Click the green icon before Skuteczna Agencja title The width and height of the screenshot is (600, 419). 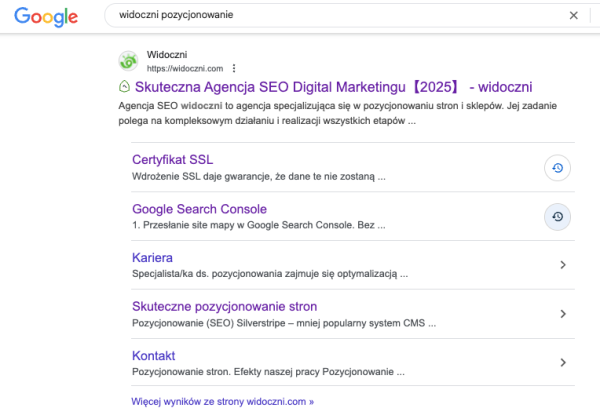tap(124, 87)
